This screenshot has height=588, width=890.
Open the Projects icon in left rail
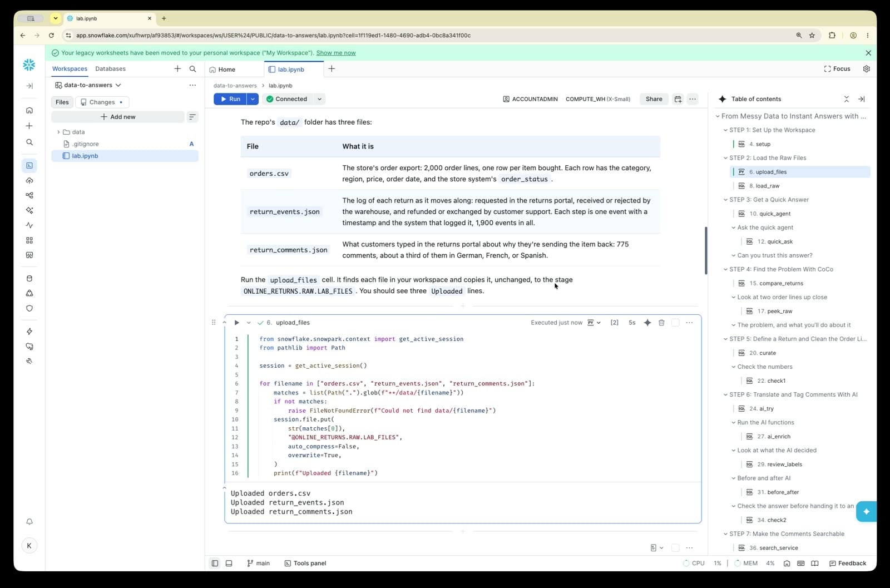[x=29, y=165]
